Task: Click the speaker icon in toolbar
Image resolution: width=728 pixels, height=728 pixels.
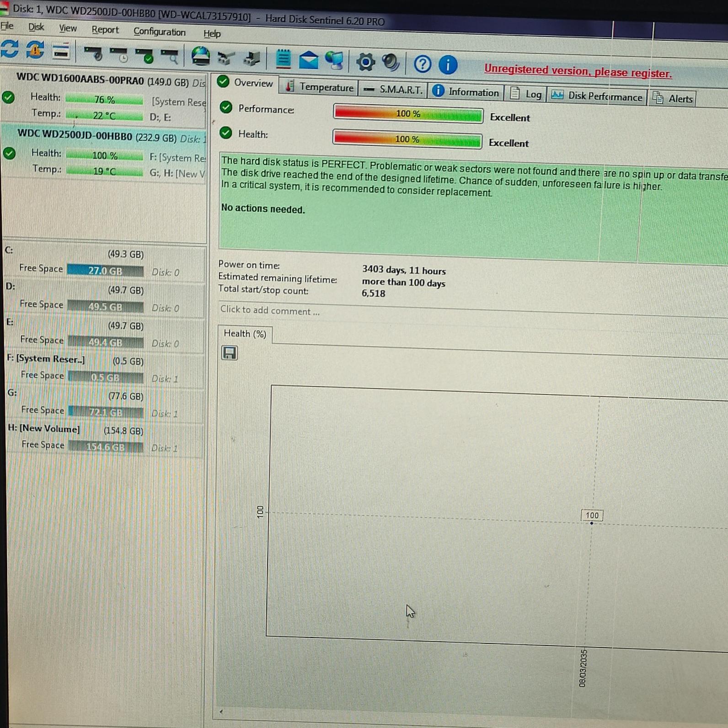Action: pos(391,63)
